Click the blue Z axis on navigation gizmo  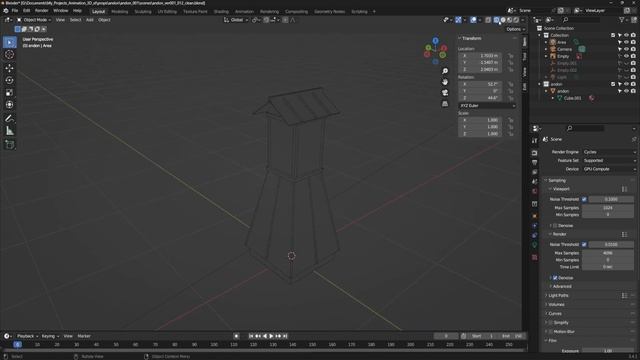(436, 41)
